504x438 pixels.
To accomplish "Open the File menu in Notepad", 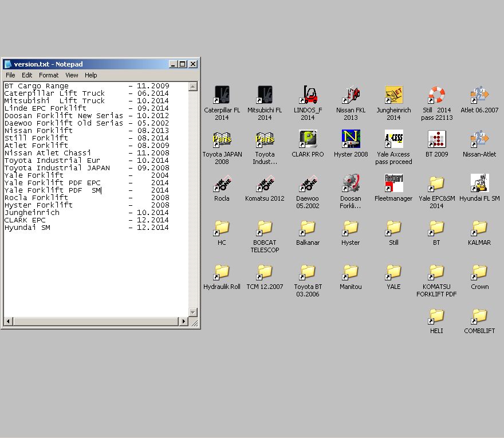I will click(x=10, y=75).
